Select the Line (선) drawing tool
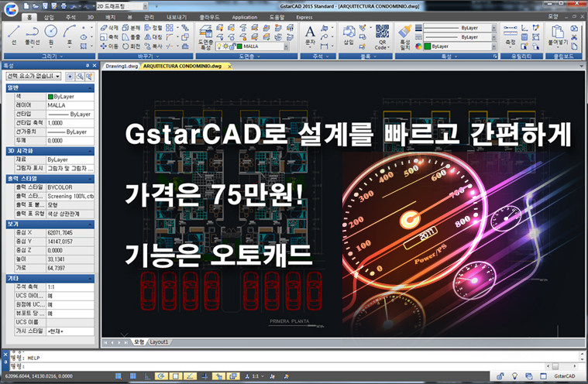The image size is (588, 384). coord(14,35)
